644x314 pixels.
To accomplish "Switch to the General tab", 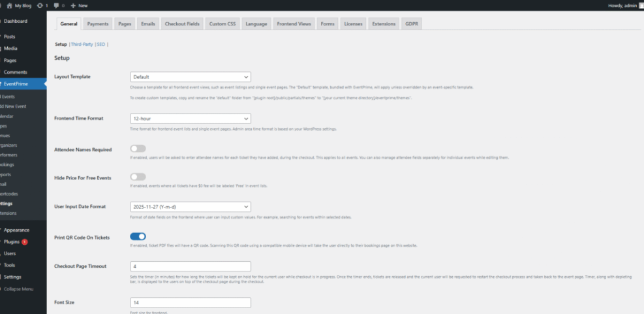I will pyautogui.click(x=69, y=24).
